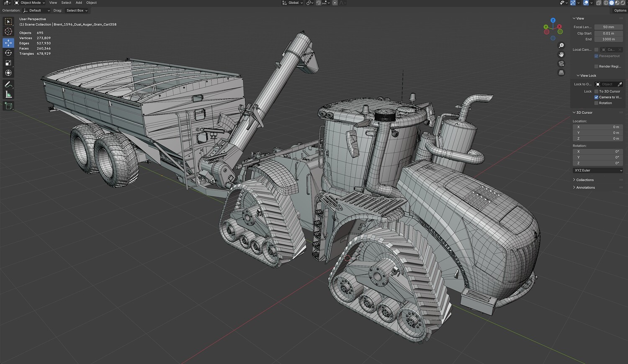The image size is (628, 364).
Task: Toggle viewport gizmos visibility
Action: (574, 3)
